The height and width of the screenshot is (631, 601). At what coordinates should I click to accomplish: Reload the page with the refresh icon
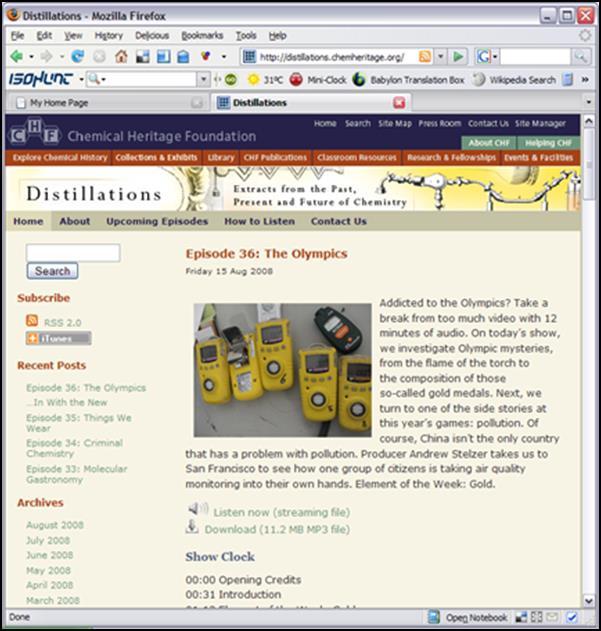point(78,56)
